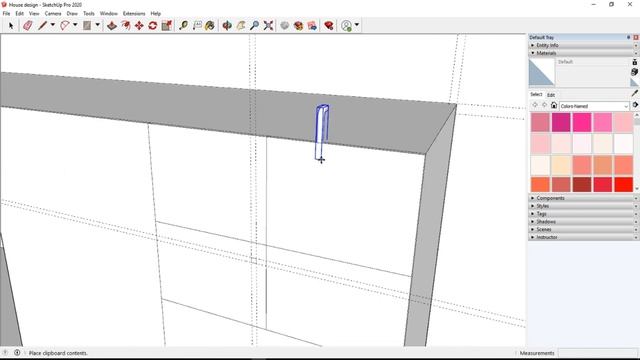
Task: Select the arrow Select tool
Action: pos(11,25)
